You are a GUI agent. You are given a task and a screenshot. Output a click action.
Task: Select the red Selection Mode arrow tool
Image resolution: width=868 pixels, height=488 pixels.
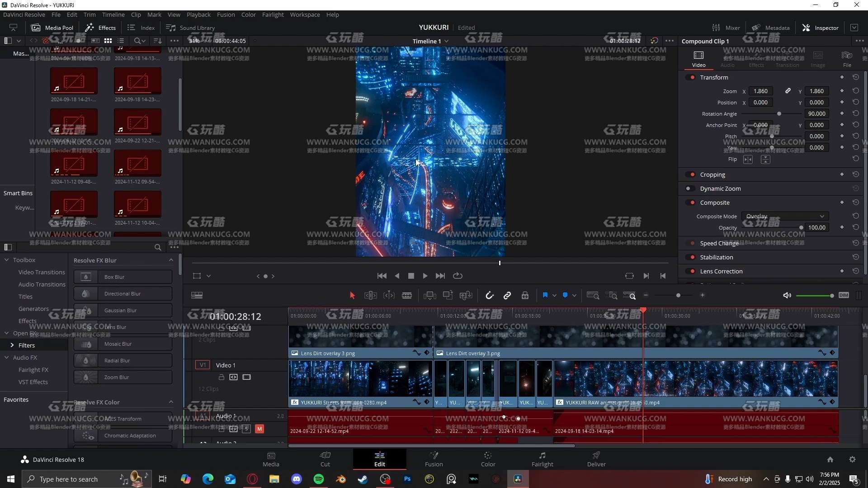[x=352, y=296]
